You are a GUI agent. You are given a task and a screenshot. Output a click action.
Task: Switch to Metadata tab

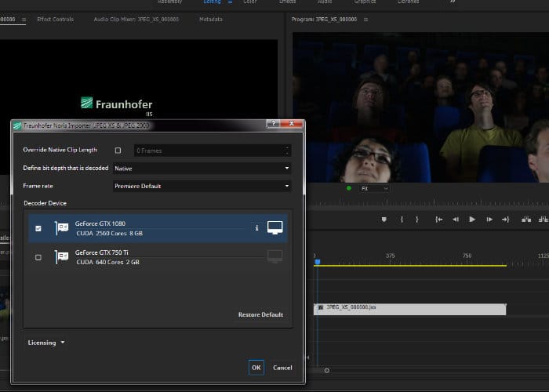click(211, 20)
